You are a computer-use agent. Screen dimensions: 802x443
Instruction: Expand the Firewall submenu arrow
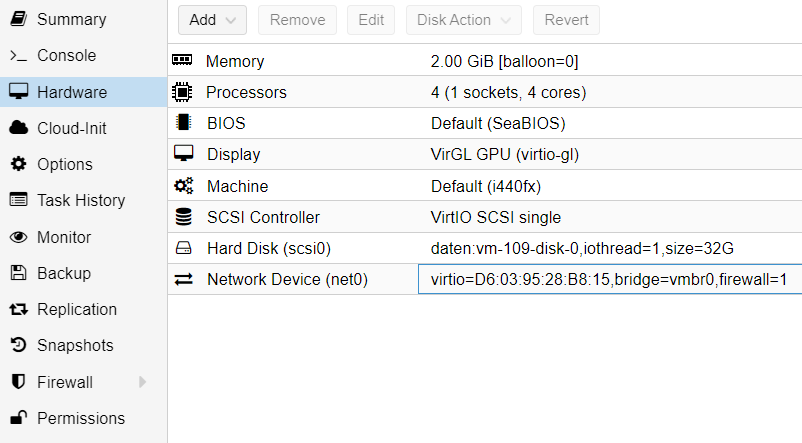click(142, 382)
